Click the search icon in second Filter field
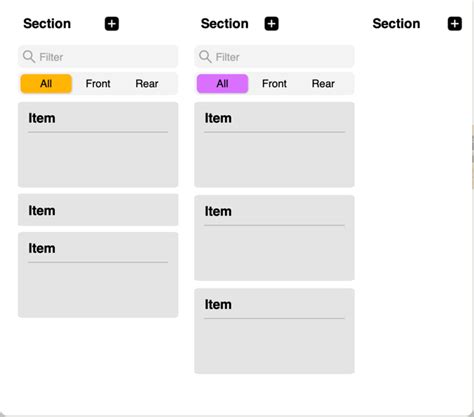 pyautogui.click(x=205, y=57)
